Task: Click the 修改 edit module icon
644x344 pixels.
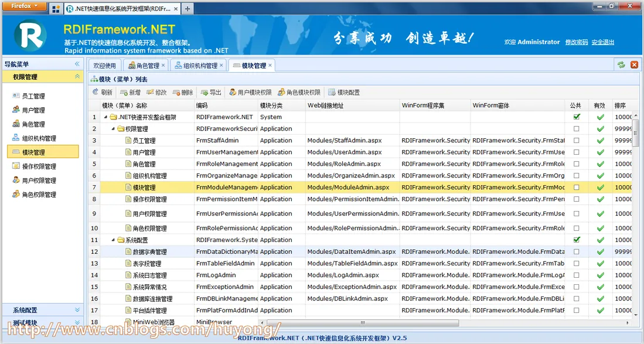Action: tap(151, 93)
